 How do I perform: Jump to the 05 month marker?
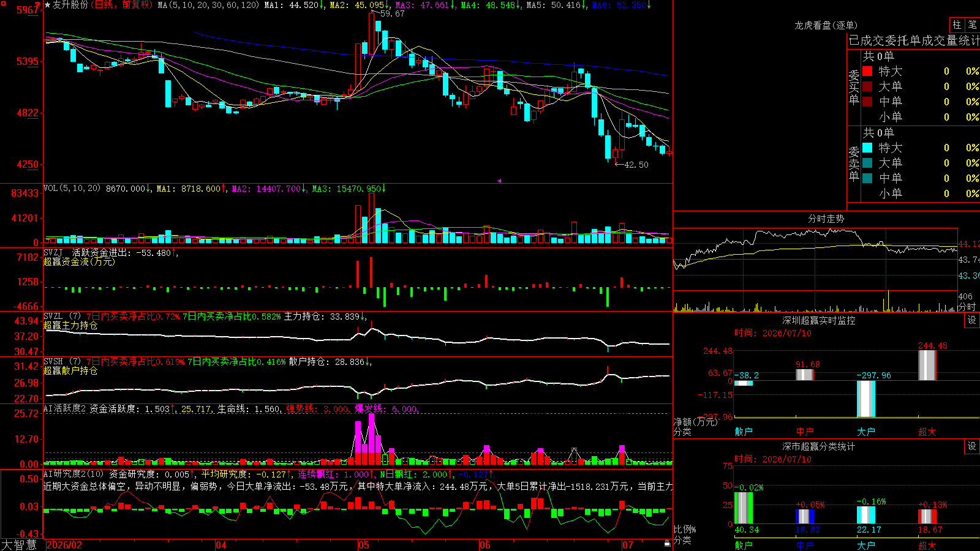364,545
